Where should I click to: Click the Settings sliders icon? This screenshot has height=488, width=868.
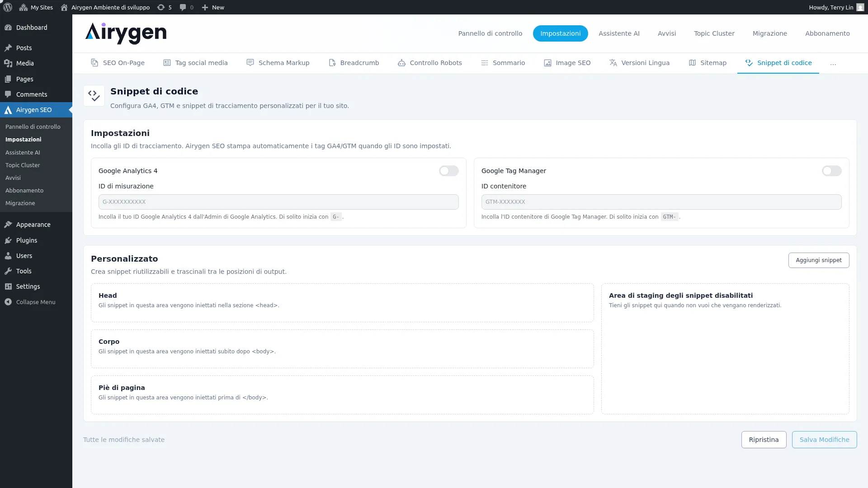(x=8, y=286)
